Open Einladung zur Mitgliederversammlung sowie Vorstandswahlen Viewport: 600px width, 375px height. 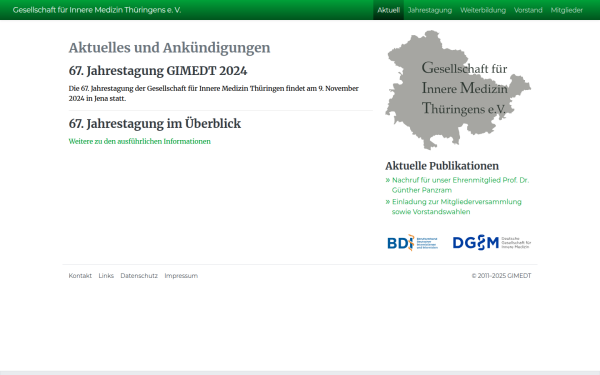[457, 207]
